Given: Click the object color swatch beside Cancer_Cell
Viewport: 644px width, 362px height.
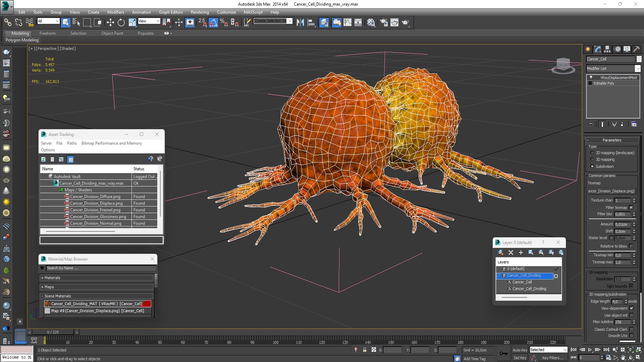Looking at the screenshot, I should click(x=639, y=59).
